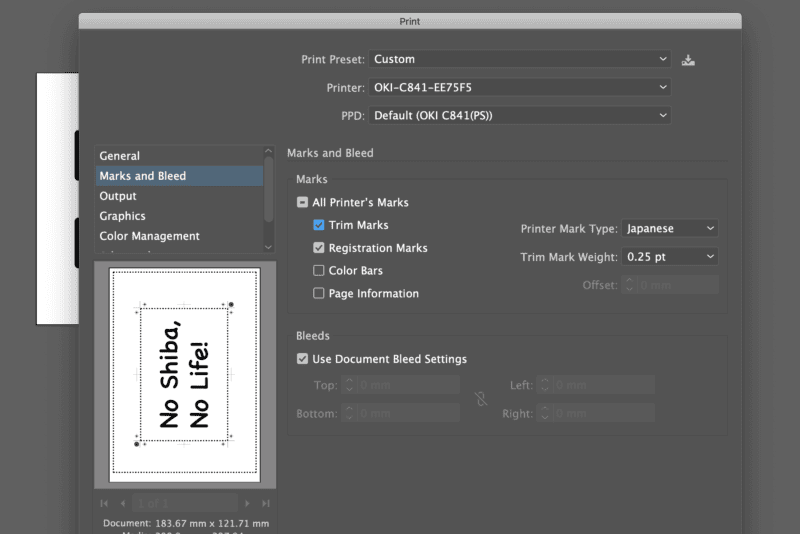800x534 pixels.
Task: Click the bleed link chain icon
Action: [481, 399]
